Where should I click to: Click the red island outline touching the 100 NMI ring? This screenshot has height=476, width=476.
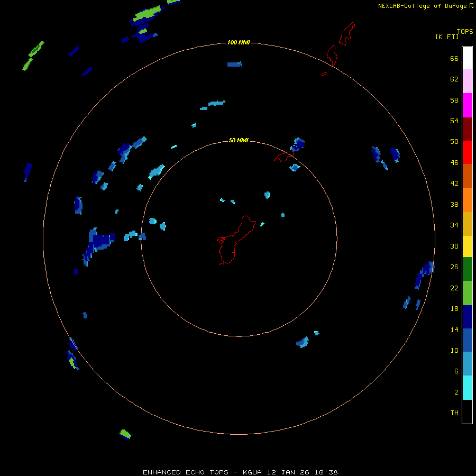332,55
